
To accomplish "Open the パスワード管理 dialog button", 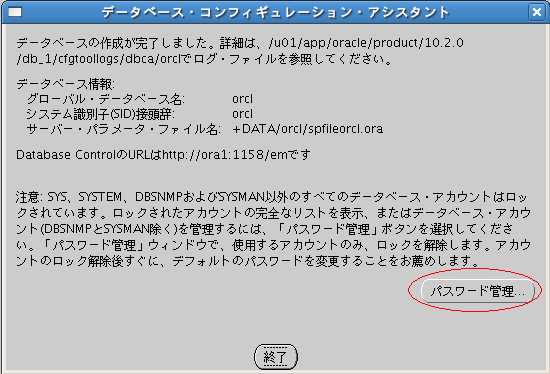I will (477, 290).
